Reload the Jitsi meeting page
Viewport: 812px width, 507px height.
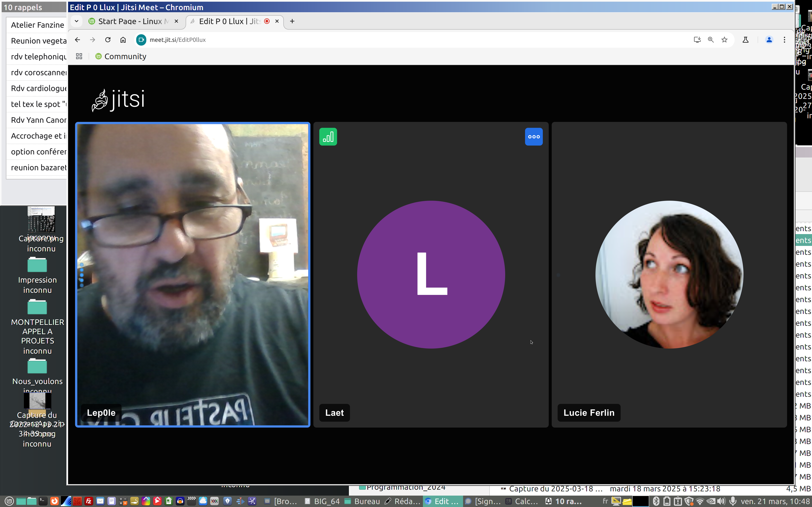pos(108,40)
